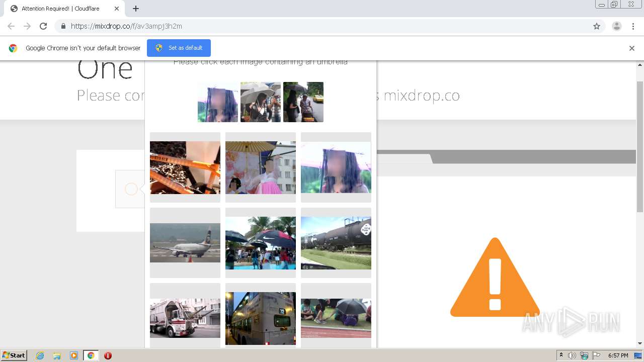The height and width of the screenshot is (362, 644).
Task: Click Set as default button
Action: coord(179,48)
